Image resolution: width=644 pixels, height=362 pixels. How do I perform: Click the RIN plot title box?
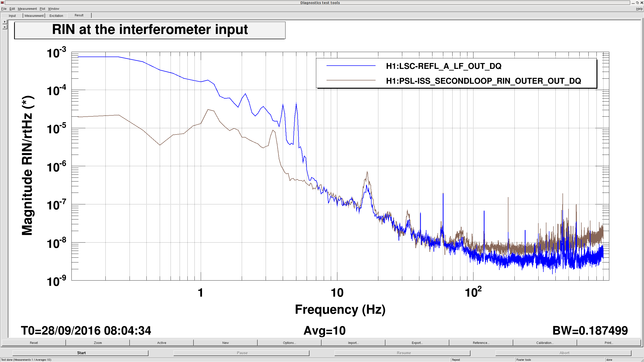pos(150,30)
